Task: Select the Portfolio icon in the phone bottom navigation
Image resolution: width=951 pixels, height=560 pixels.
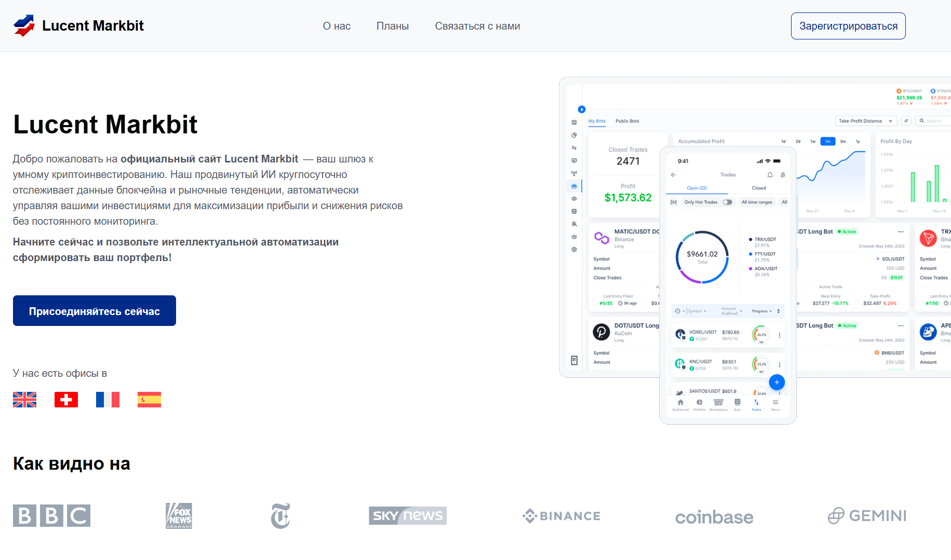Action: click(700, 403)
